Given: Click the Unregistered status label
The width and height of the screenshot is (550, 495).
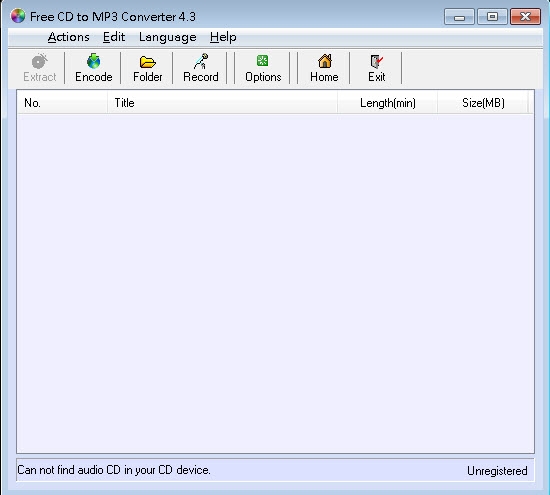Looking at the screenshot, I should pyautogui.click(x=497, y=471).
